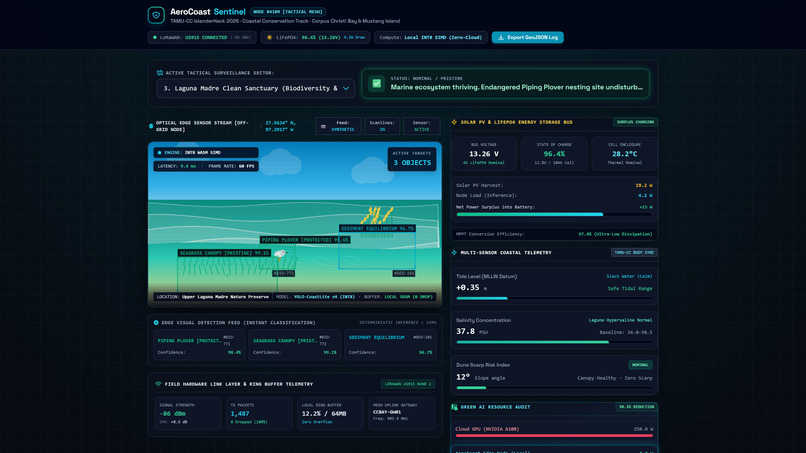806x453 pixels.
Task: Click the red Cloud GPU power bar
Action: [554, 436]
